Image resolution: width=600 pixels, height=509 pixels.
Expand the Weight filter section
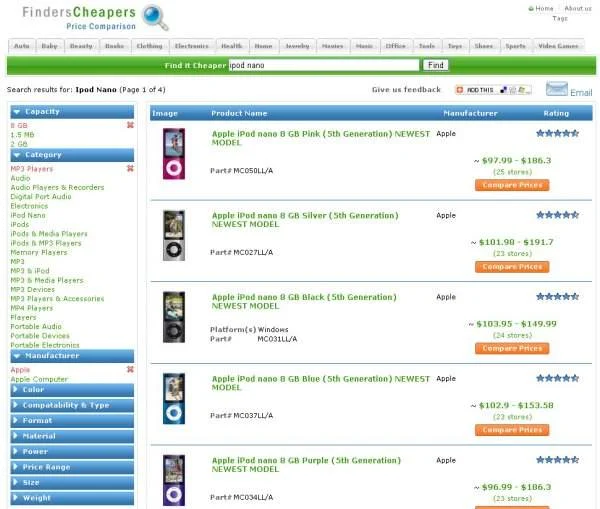click(x=72, y=498)
